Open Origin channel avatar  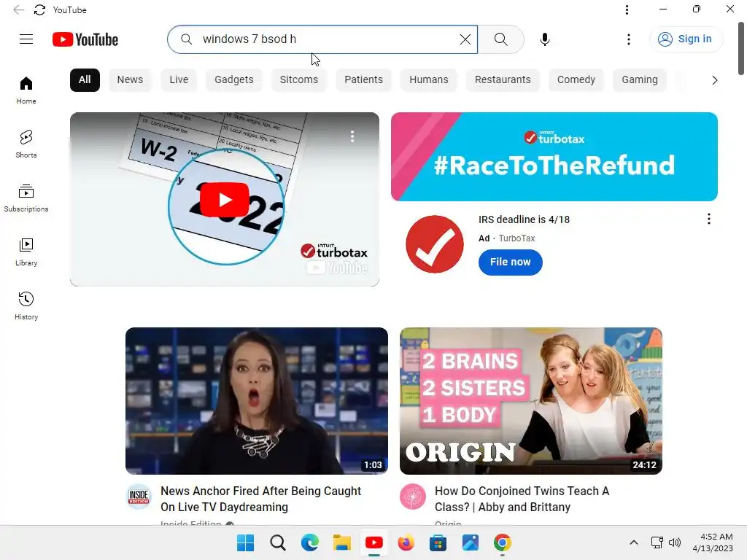point(413,497)
